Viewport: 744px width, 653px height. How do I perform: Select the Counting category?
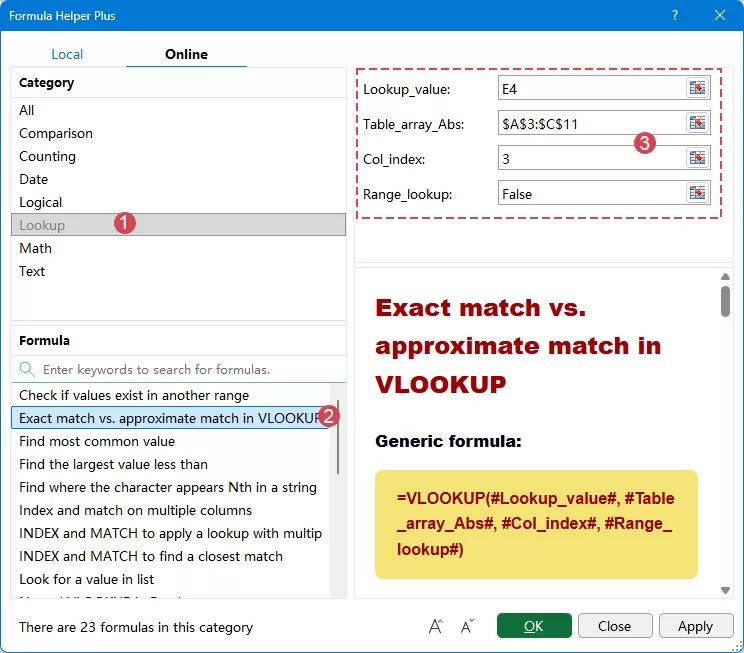coord(47,156)
